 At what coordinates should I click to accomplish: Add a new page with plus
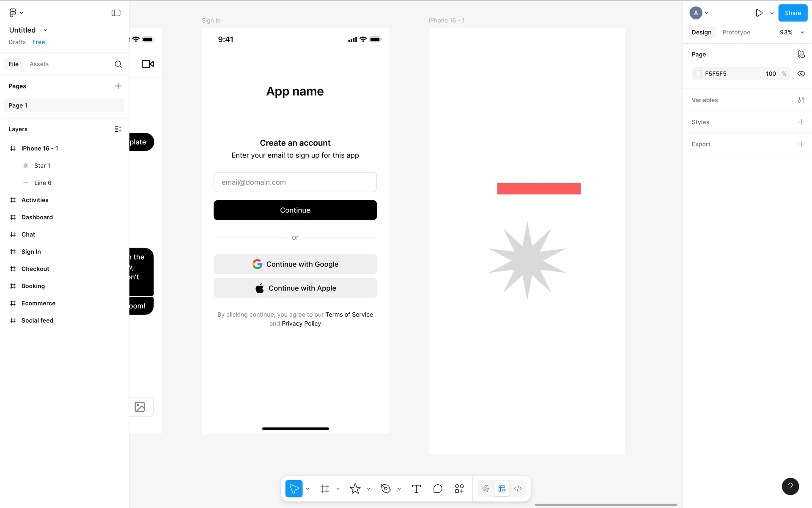118,86
